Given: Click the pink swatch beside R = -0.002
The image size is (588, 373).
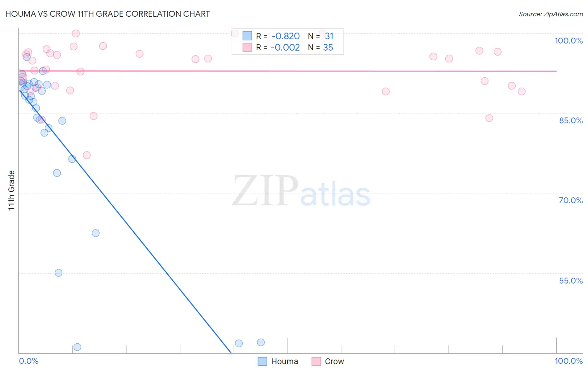Looking at the screenshot, I should pyautogui.click(x=247, y=47).
